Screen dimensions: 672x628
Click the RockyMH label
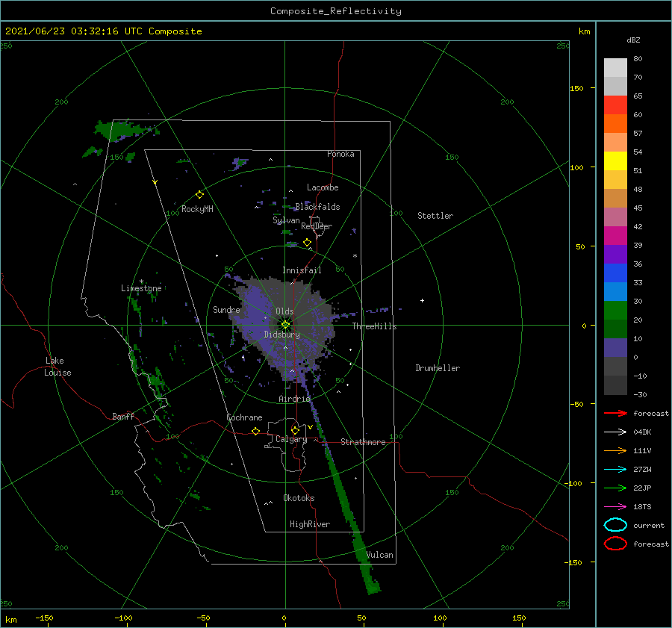pyautogui.click(x=197, y=209)
